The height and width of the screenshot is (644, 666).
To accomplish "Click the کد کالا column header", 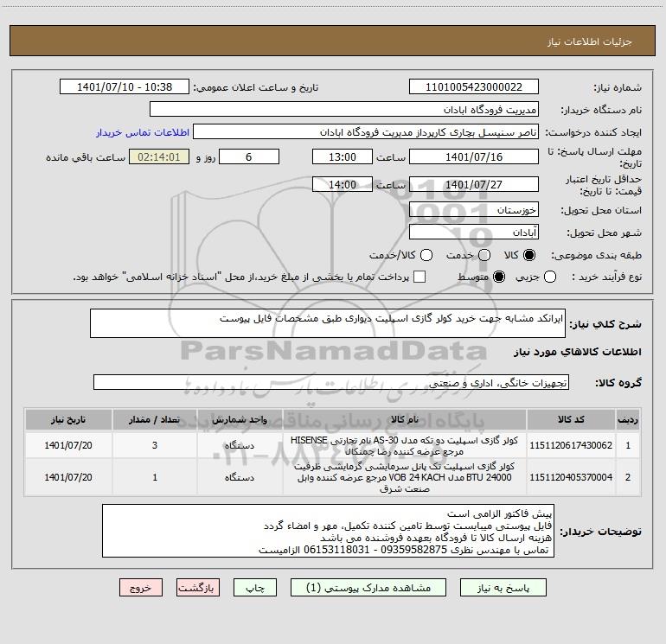I will point(571,420).
